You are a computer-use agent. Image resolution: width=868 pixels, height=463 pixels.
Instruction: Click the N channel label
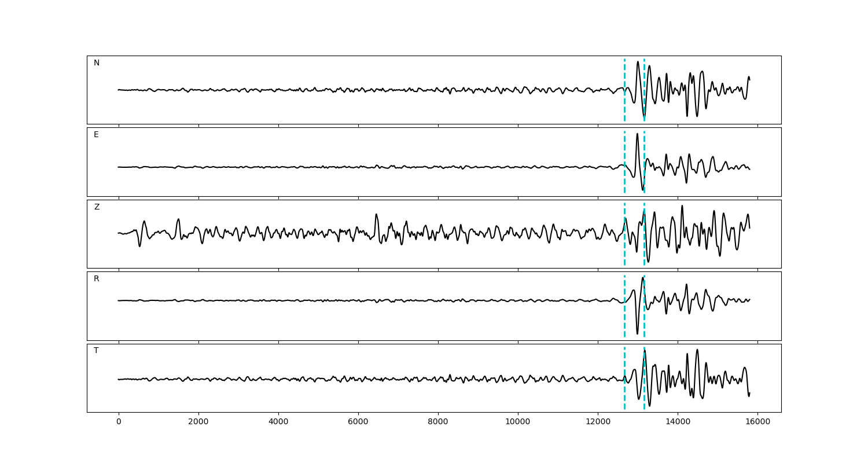97,63
